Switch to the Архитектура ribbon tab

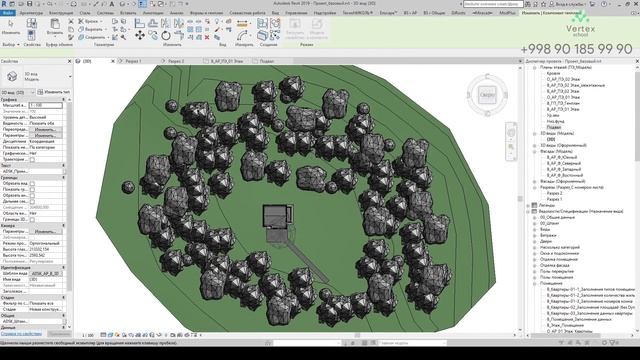coord(31,13)
